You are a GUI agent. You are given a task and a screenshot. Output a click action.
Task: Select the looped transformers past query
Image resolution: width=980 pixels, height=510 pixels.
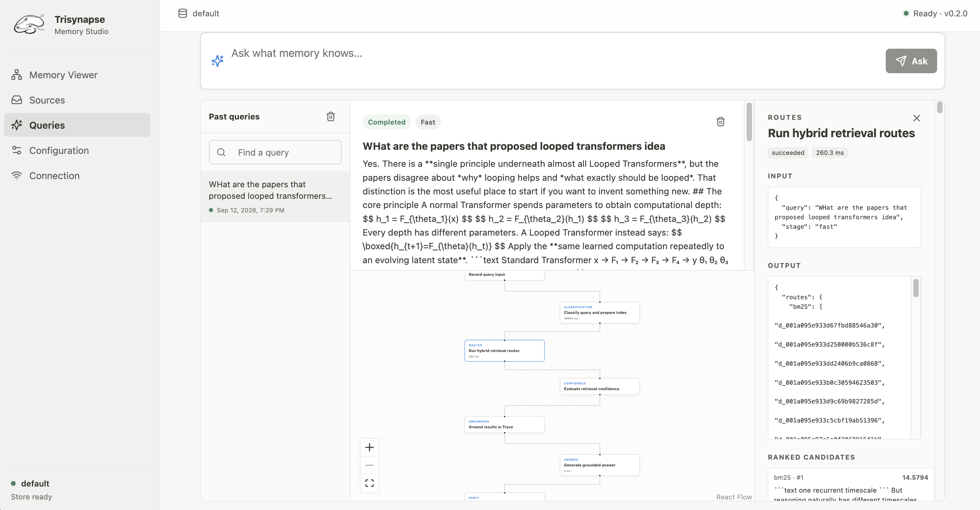click(x=275, y=196)
